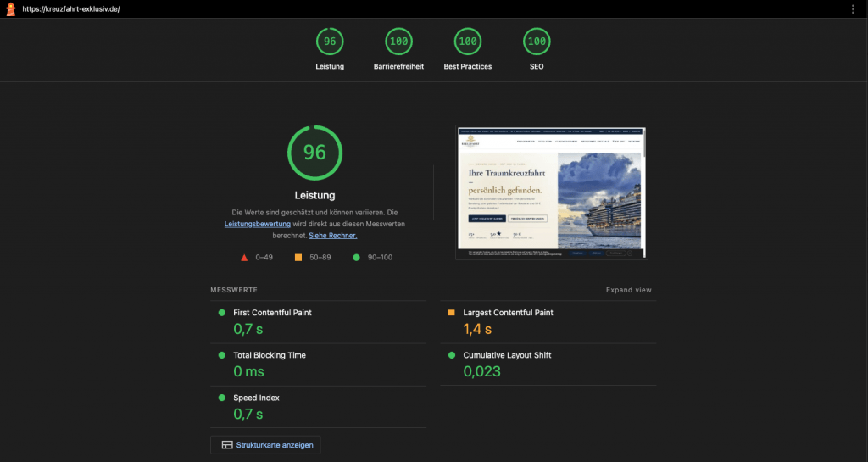Click the SEO score gauge
The height and width of the screenshot is (462, 868).
tap(536, 42)
